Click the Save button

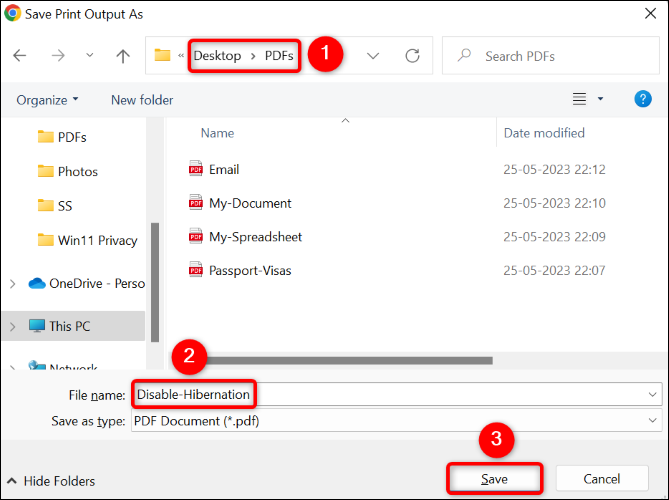click(494, 479)
